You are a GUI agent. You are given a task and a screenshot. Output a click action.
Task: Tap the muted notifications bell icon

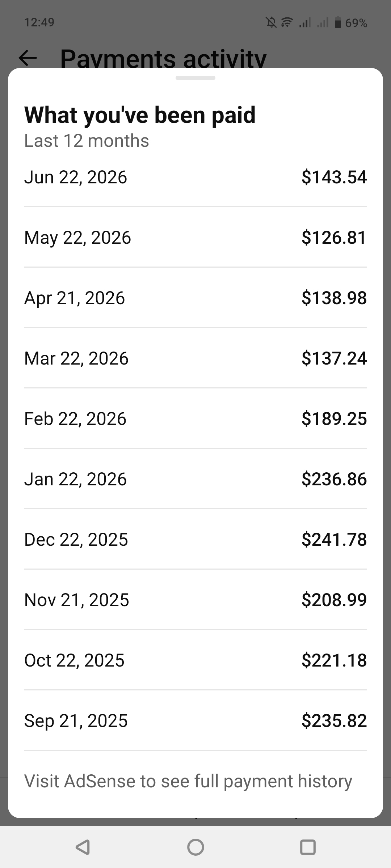click(x=272, y=23)
